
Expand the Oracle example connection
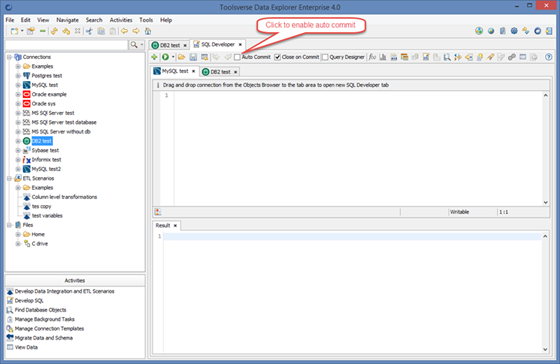[18, 94]
